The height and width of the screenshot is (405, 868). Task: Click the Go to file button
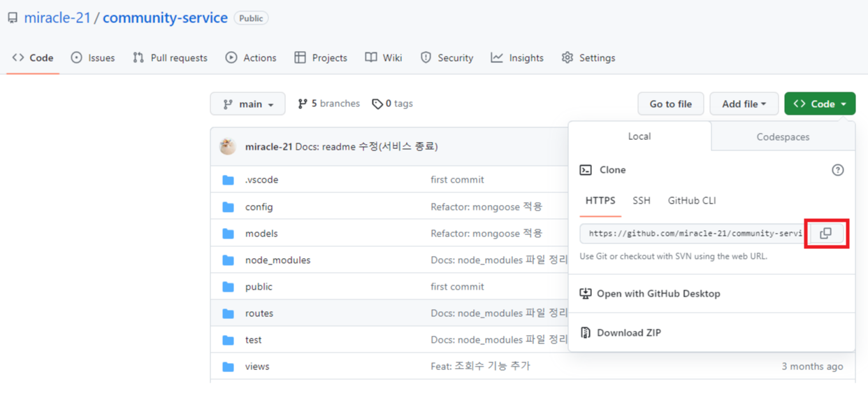(671, 104)
